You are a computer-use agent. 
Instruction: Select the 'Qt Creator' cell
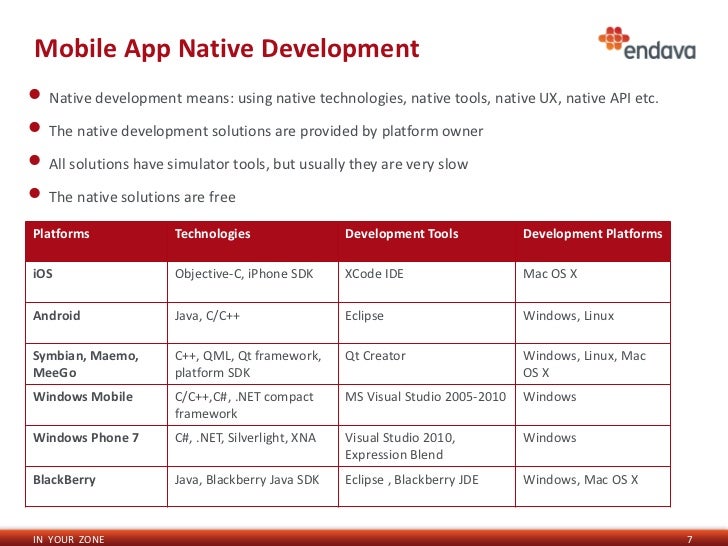click(x=427, y=364)
